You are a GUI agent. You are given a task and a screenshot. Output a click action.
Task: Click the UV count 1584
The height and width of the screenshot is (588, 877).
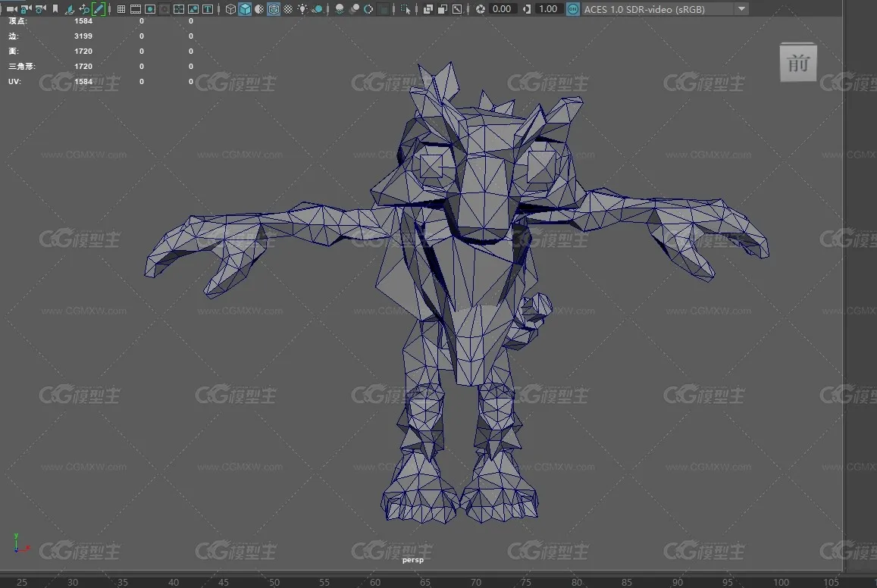coord(83,81)
